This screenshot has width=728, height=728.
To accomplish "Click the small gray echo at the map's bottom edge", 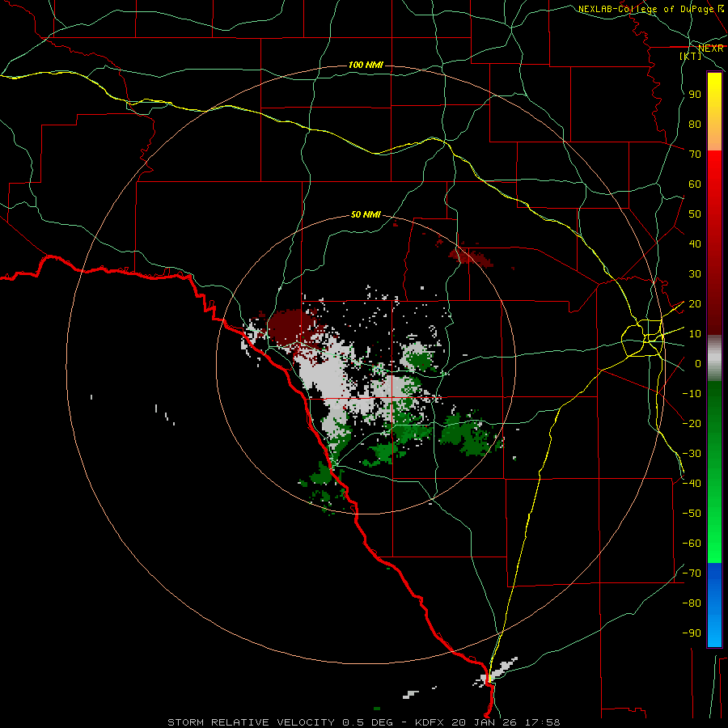I will click(410, 695).
